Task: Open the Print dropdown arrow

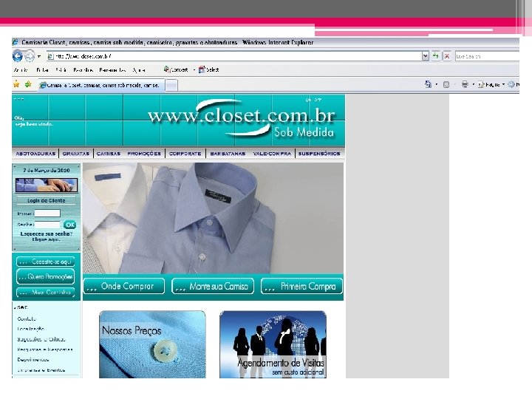Action: point(474,84)
